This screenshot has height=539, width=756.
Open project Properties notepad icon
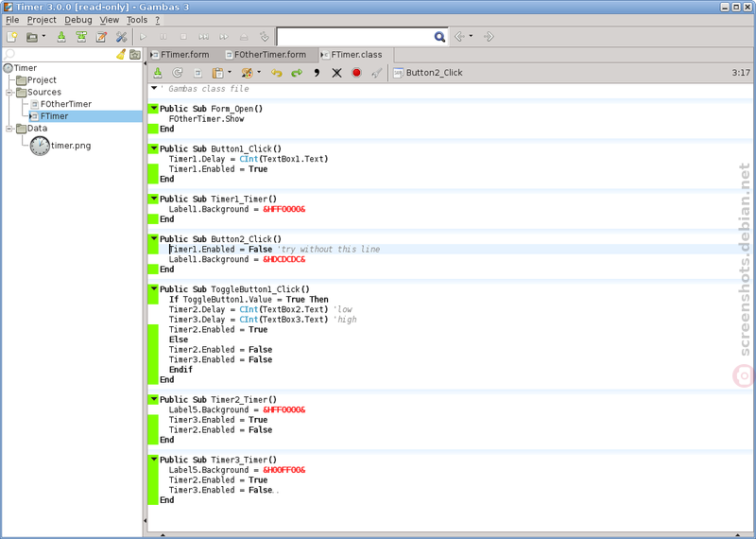point(101,37)
